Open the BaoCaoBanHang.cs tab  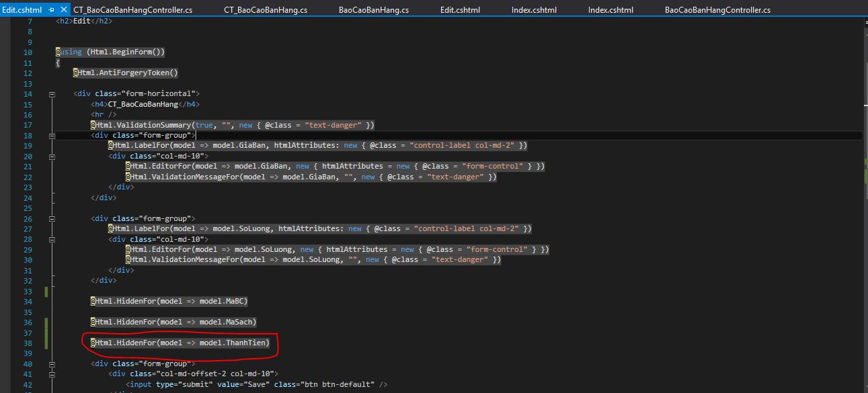(373, 10)
